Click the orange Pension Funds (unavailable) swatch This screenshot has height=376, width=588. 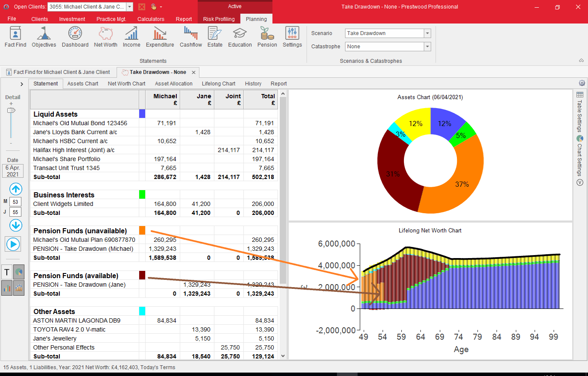(x=142, y=230)
